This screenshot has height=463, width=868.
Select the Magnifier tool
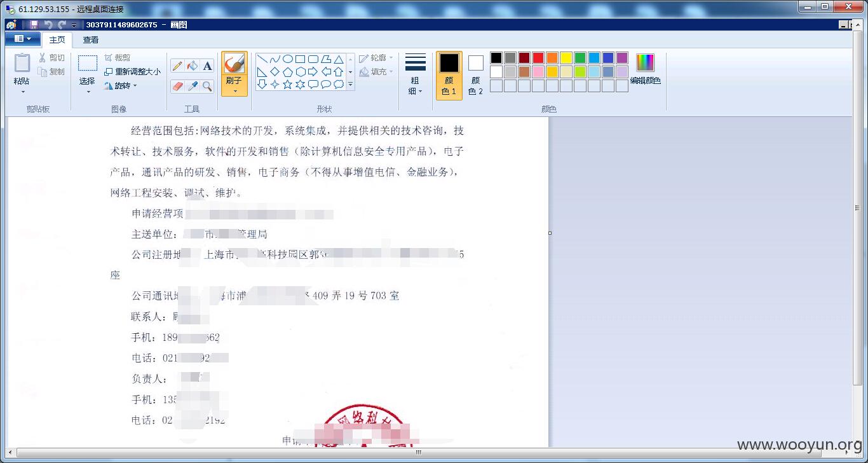pos(207,86)
